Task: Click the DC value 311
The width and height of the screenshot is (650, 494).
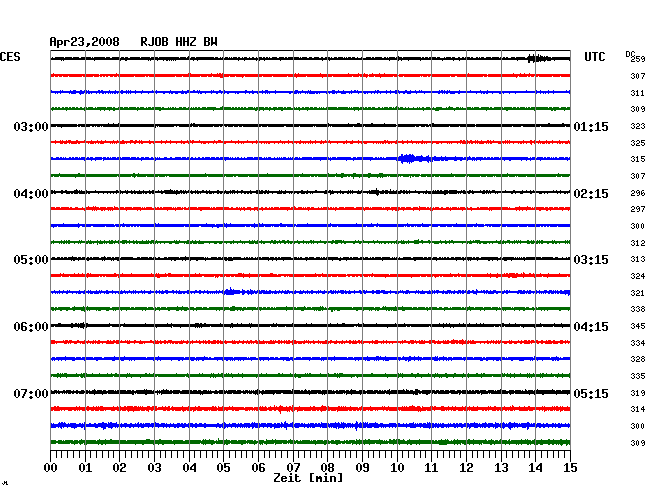Action: 638,93
